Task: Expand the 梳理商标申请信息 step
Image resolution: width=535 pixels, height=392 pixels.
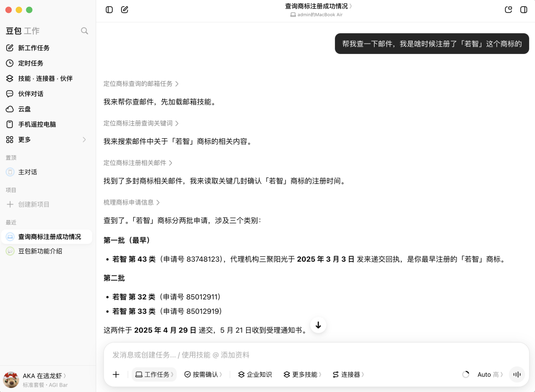Action: point(131,203)
